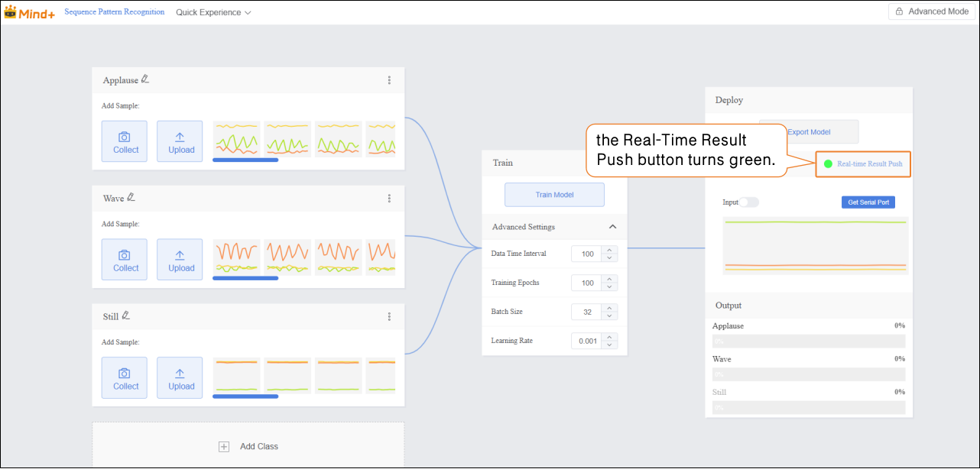This screenshot has height=469, width=980.
Task: Add a new class
Action: click(248, 446)
